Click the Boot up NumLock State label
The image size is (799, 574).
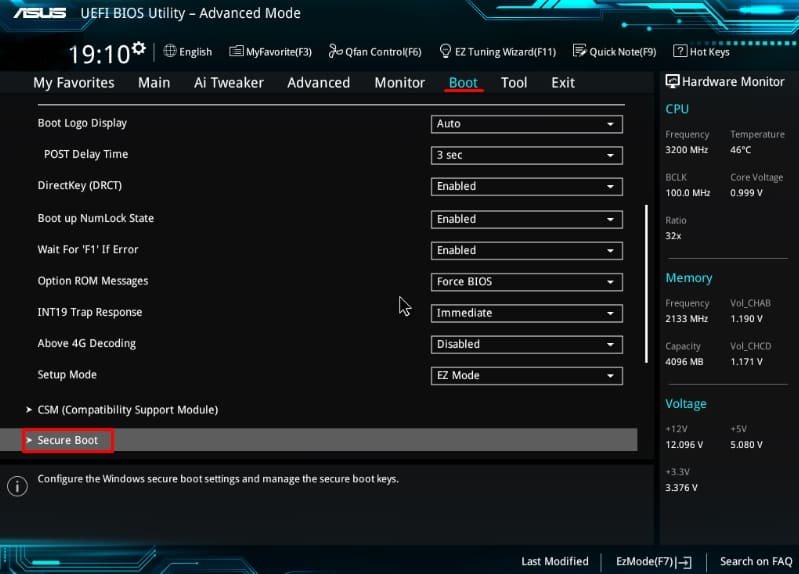(x=95, y=218)
